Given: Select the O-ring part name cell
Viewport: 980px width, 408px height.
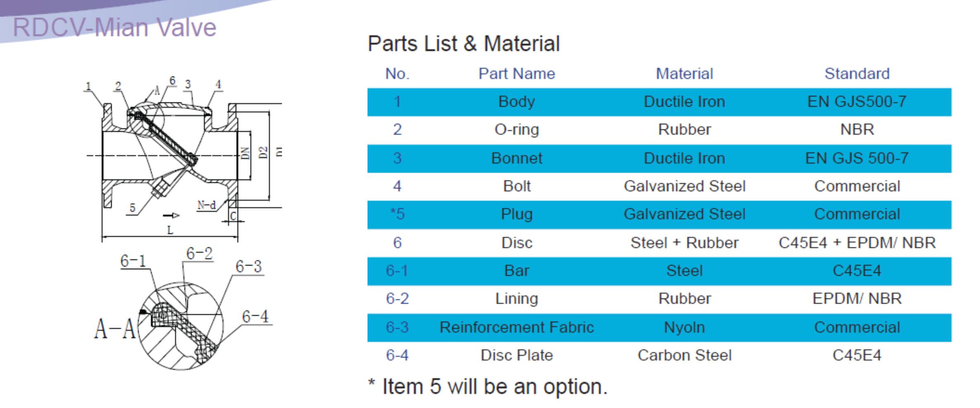Looking at the screenshot, I should pyautogui.click(x=516, y=130).
